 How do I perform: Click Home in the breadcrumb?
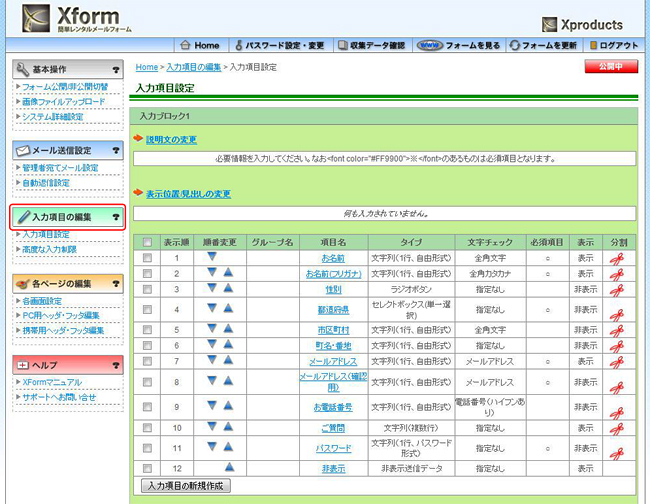tap(147, 67)
